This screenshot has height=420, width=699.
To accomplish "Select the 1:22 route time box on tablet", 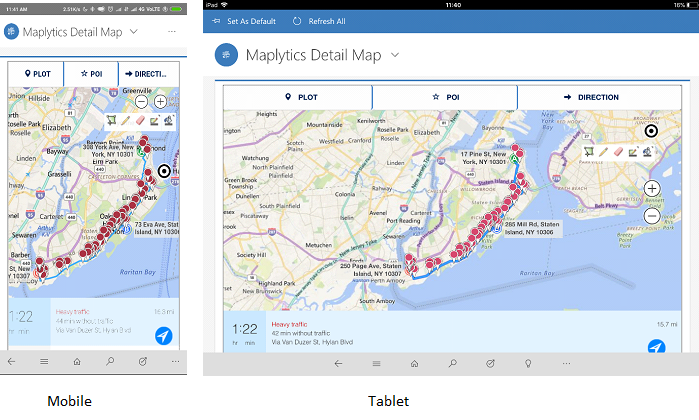I will click(245, 332).
